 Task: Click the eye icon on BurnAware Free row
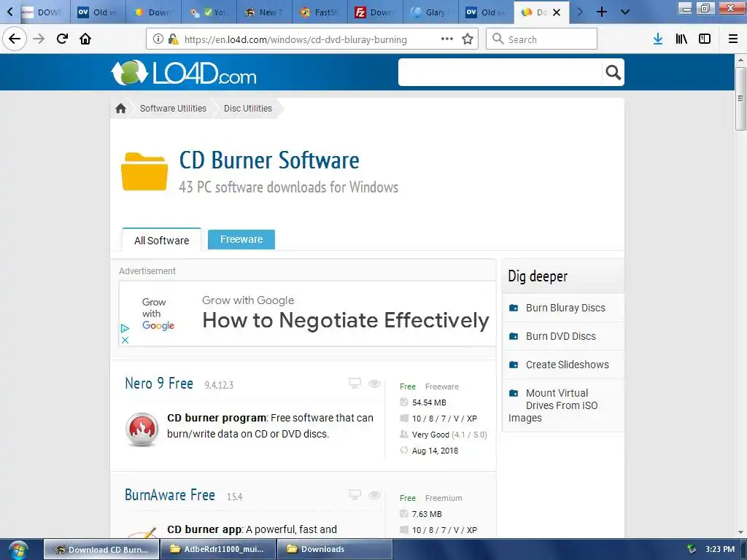point(374,495)
